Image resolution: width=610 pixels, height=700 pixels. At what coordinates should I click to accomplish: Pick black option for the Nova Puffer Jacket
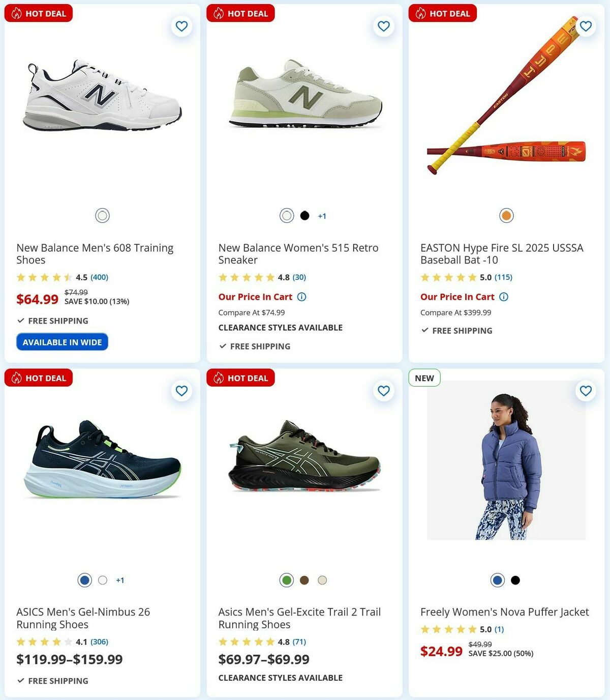click(515, 579)
